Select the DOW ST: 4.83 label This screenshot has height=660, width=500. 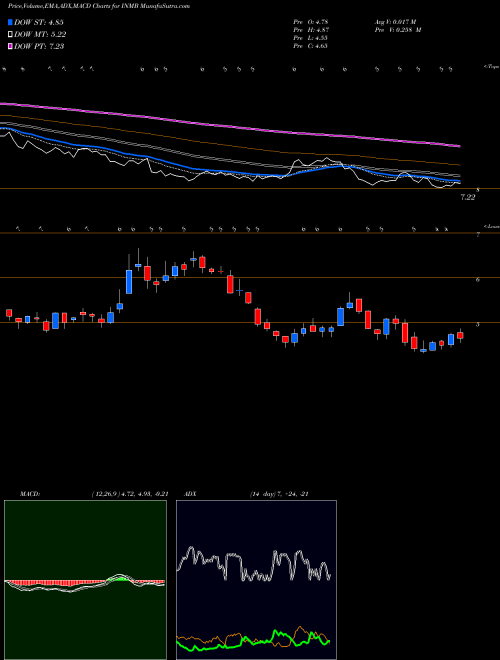pyautogui.click(x=39, y=23)
